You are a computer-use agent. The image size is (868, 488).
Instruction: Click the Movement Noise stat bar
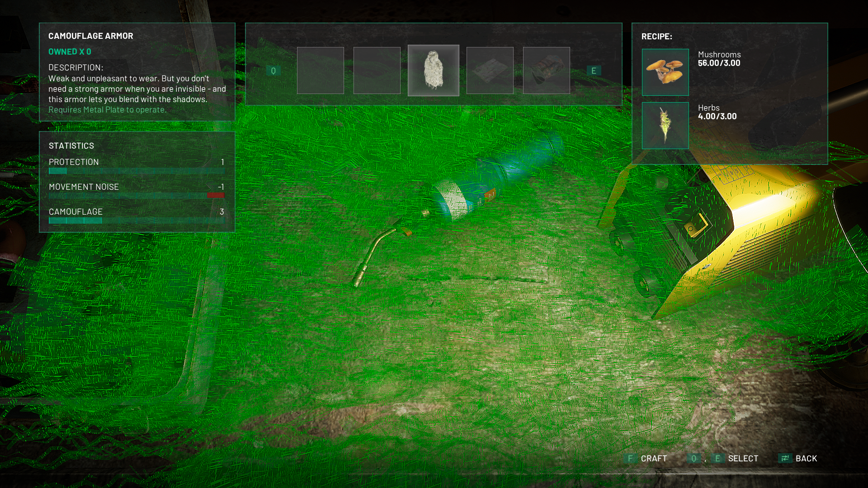point(137,196)
